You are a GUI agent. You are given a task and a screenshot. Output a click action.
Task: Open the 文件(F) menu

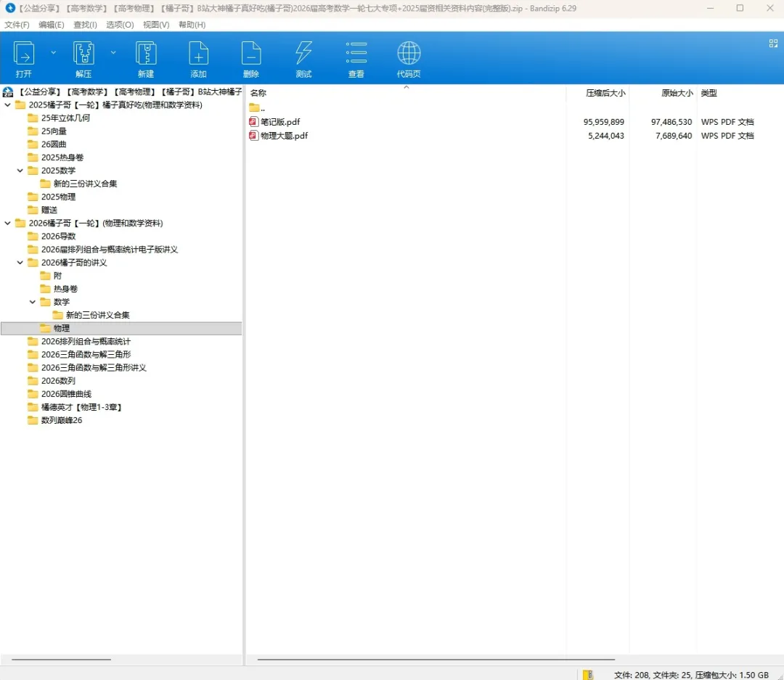coord(17,25)
